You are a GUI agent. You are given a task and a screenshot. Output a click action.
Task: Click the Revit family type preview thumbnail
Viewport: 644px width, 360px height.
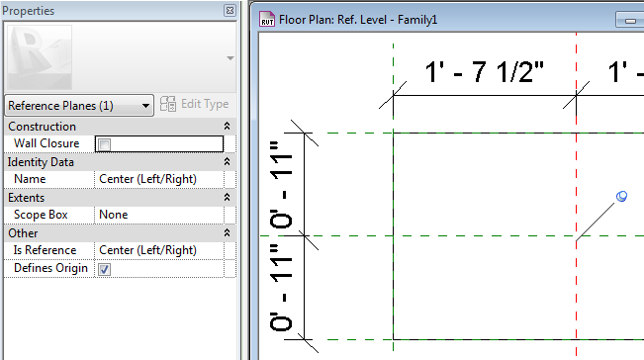coord(40,57)
